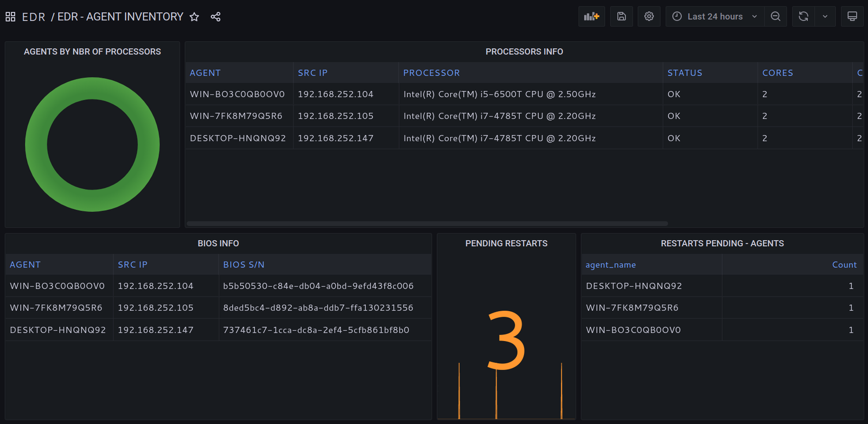The width and height of the screenshot is (868, 424).
Task: Zoom out the time range
Action: coord(776,17)
